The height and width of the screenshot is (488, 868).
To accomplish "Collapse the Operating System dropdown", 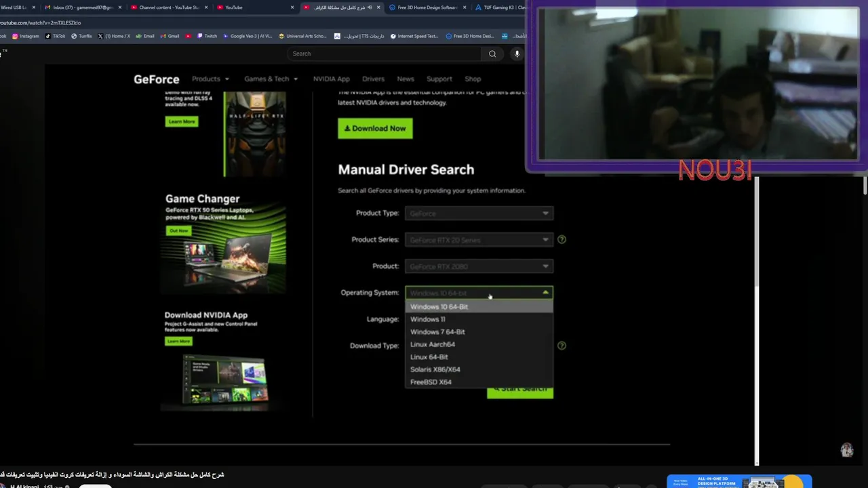I will 479,293.
